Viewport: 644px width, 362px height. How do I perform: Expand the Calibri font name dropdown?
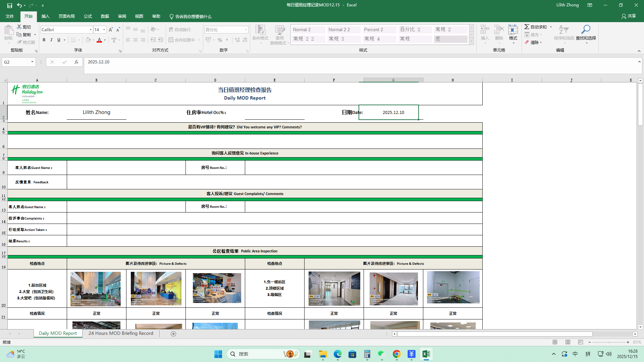(x=91, y=30)
